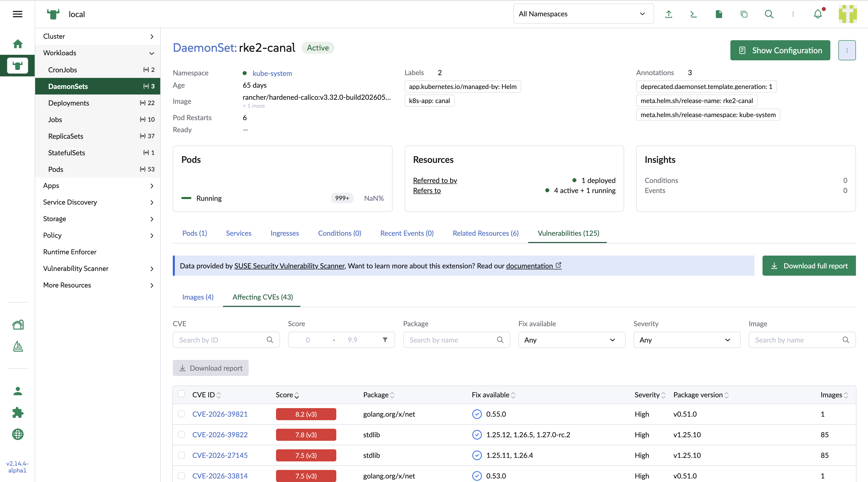Open the Severity Any dropdown
The height and width of the screenshot is (482, 868).
click(687, 340)
